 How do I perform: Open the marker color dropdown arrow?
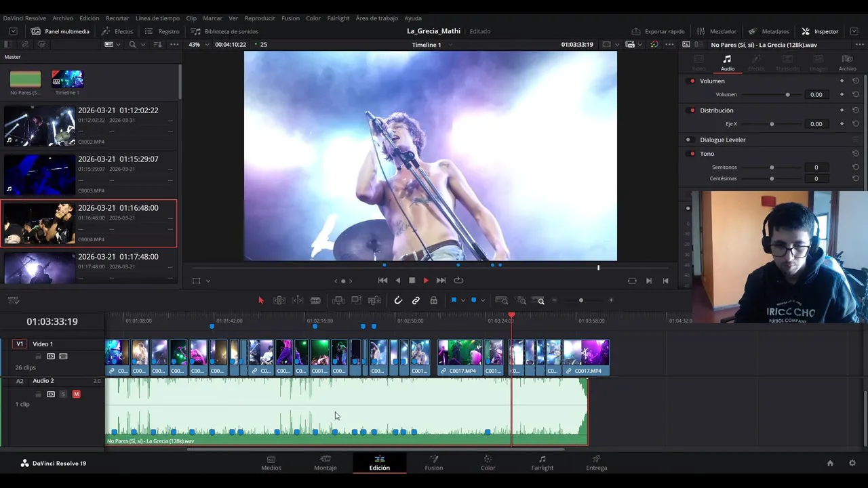(483, 300)
